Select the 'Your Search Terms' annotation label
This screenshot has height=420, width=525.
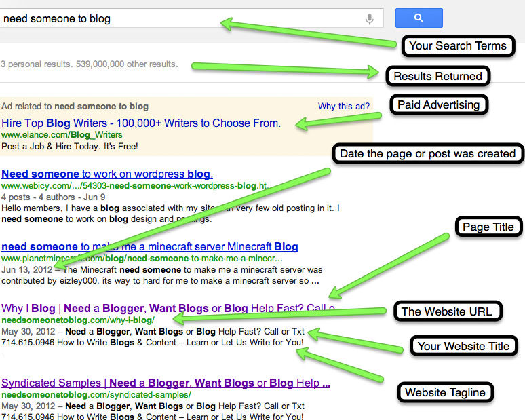457,46
